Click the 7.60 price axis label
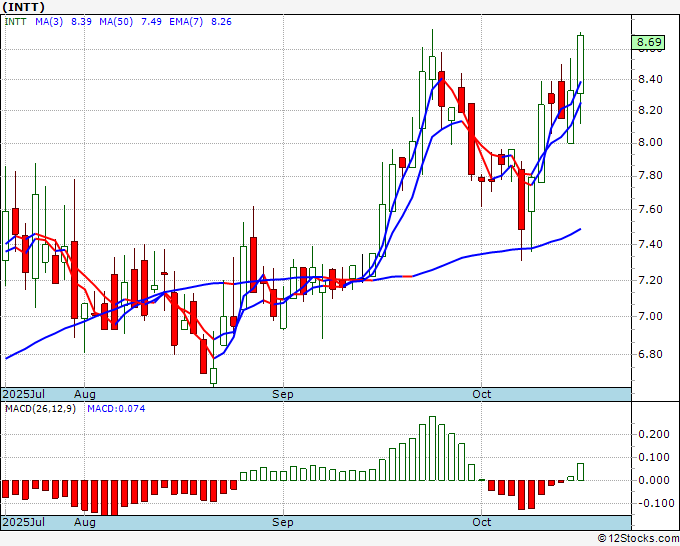Viewport: 680px width, 546px height. pos(650,209)
